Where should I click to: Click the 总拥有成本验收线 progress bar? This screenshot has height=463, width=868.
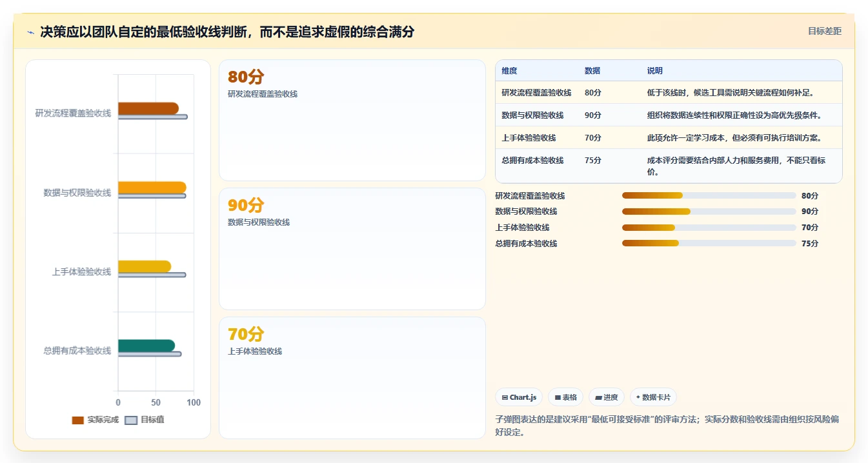709,243
